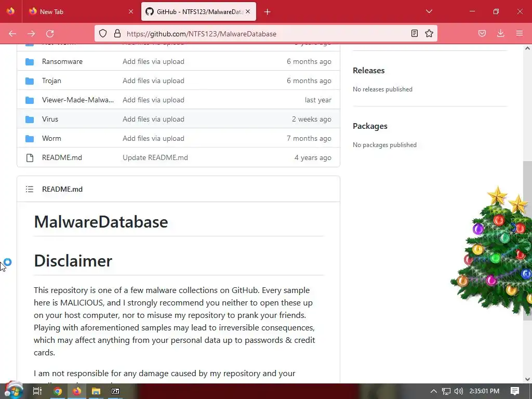This screenshot has width=532, height=399.
Task: Open the README outline list icon
Action: point(30,189)
